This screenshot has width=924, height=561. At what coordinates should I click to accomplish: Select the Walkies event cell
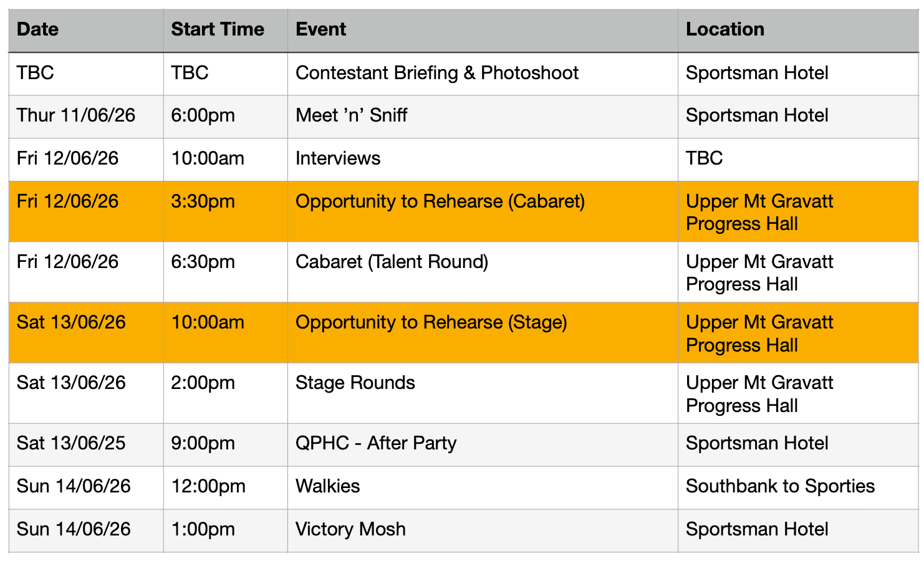483,487
